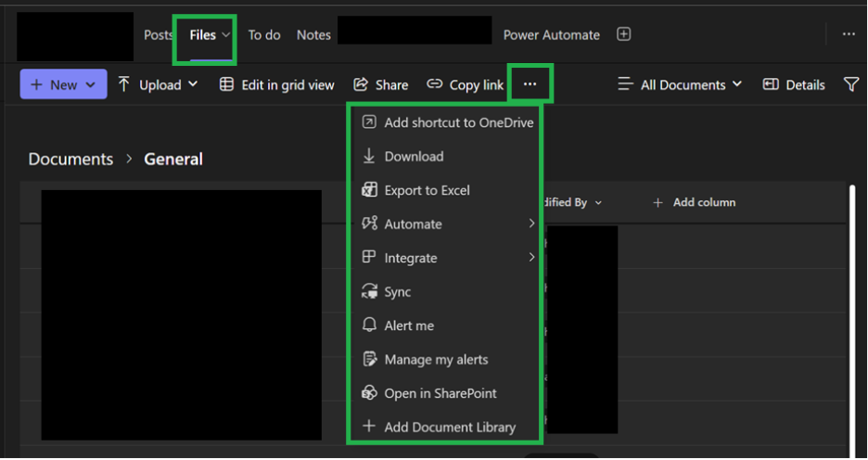Click the General breadcrumb
Viewport: 868px width, 460px height.
coord(173,160)
